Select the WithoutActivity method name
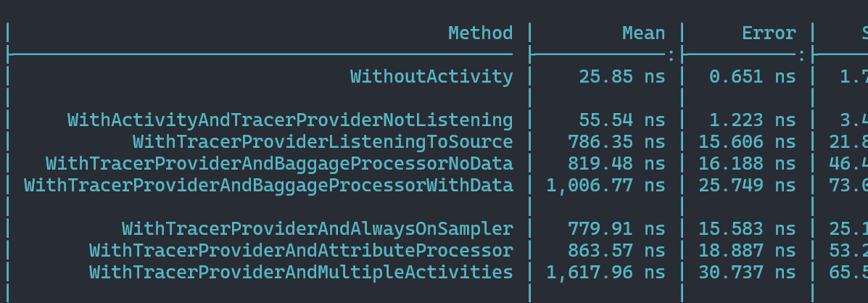Image resolution: width=868 pixels, height=303 pixels. click(x=431, y=77)
